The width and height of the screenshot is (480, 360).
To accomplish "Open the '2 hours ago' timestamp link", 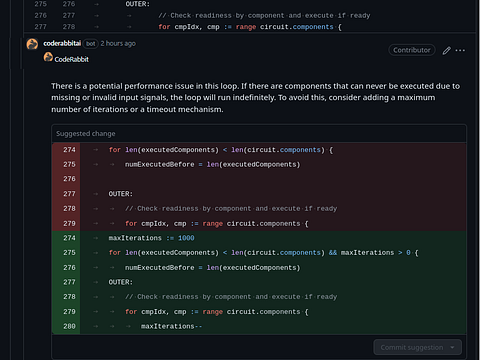I will pyautogui.click(x=118, y=43).
